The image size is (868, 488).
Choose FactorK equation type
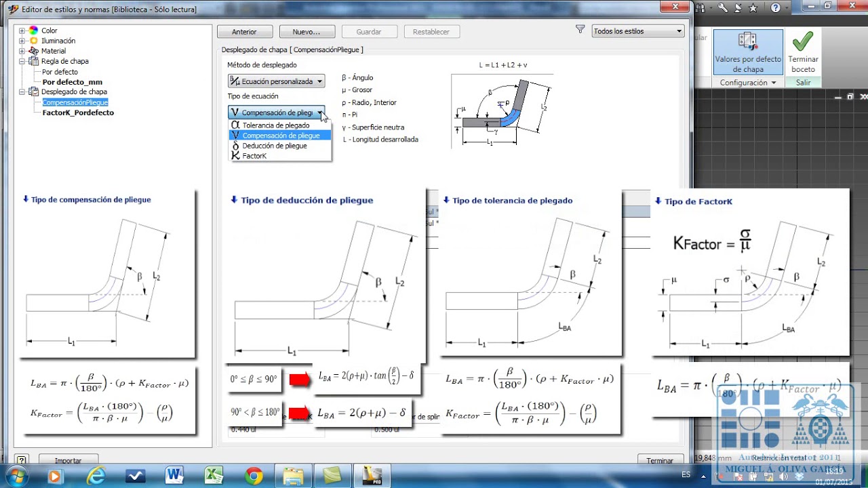280,156
